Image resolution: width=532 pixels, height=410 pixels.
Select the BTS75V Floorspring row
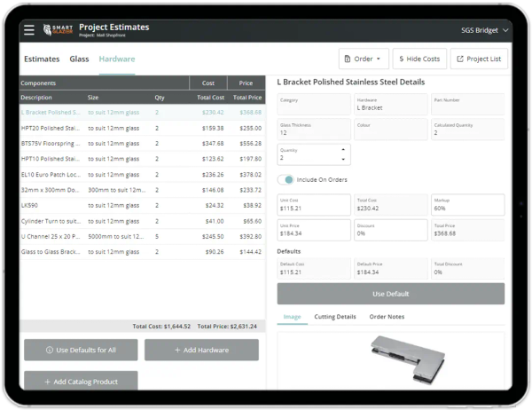(x=142, y=144)
